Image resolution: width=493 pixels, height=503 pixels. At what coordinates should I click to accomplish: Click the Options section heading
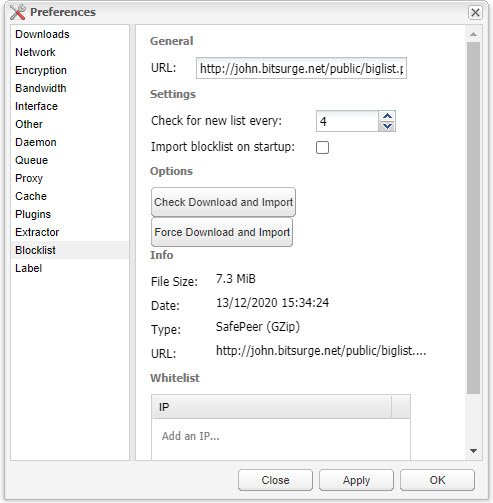(171, 171)
